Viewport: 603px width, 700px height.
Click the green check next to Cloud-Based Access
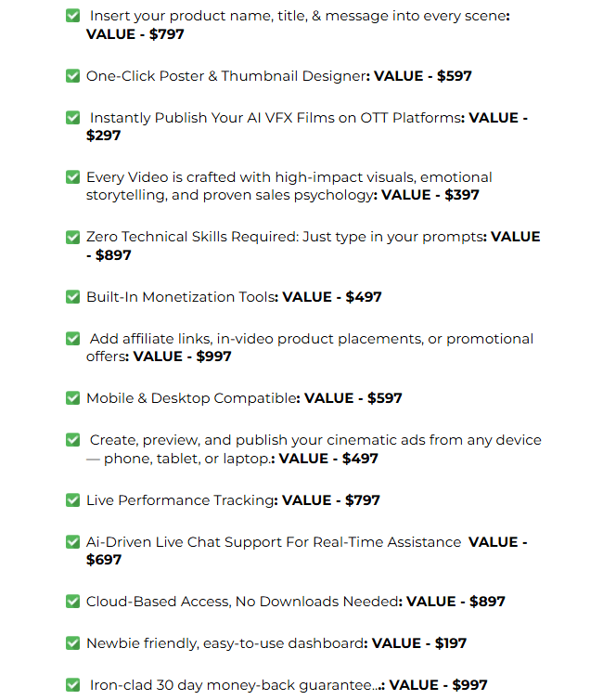[x=72, y=602]
